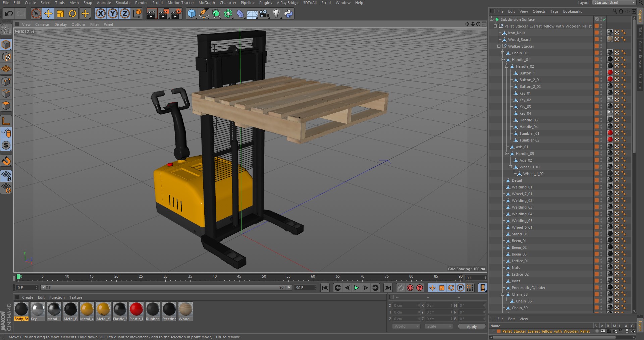
Task: Toggle Subdivision Surface enable checkmark
Action: coord(604,19)
